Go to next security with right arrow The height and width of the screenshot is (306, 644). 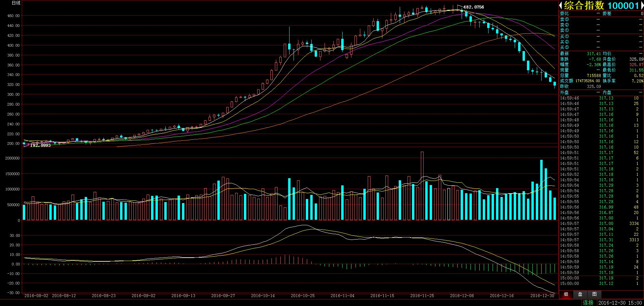pyautogui.click(x=642, y=5)
